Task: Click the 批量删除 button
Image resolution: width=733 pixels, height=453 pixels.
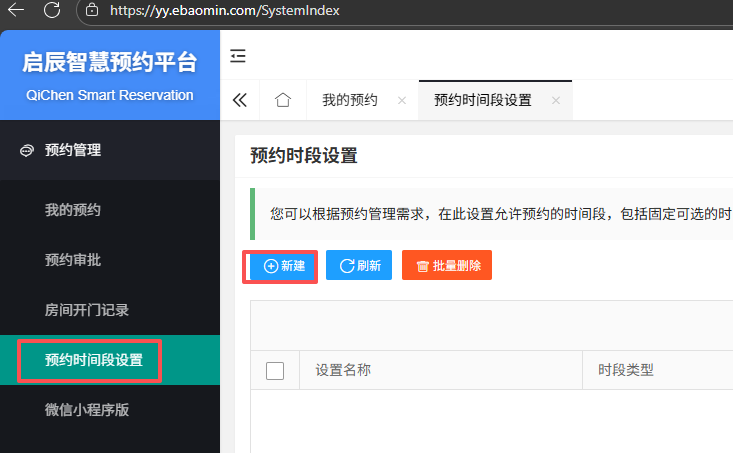Action: pos(447,266)
